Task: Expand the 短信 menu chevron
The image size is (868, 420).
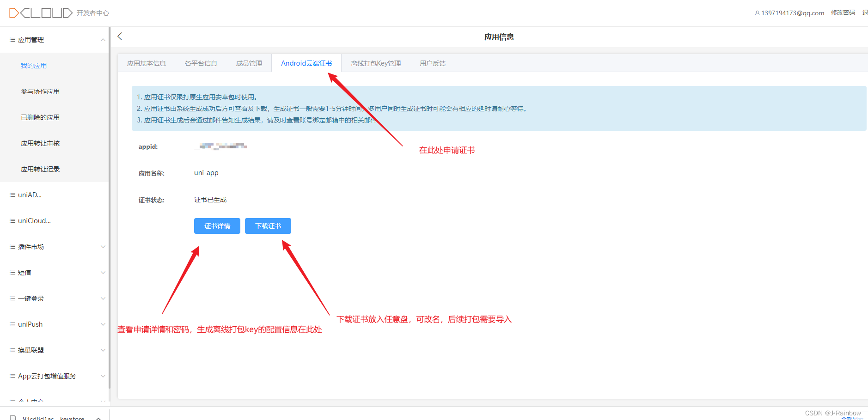Action: point(103,273)
